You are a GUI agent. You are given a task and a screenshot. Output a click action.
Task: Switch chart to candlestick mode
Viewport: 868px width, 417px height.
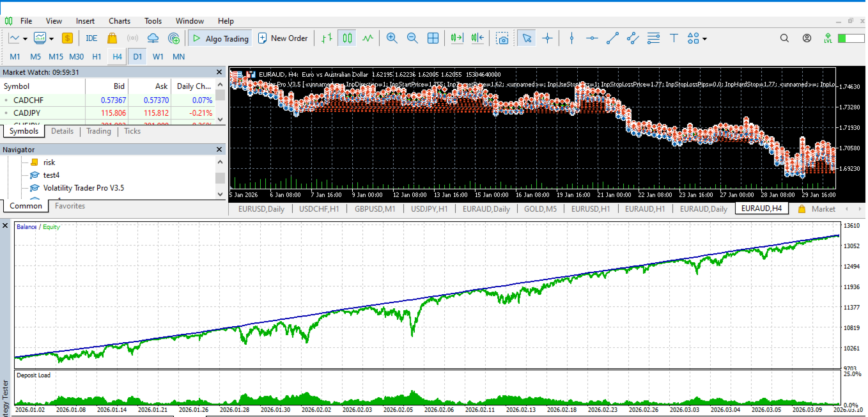click(x=347, y=38)
